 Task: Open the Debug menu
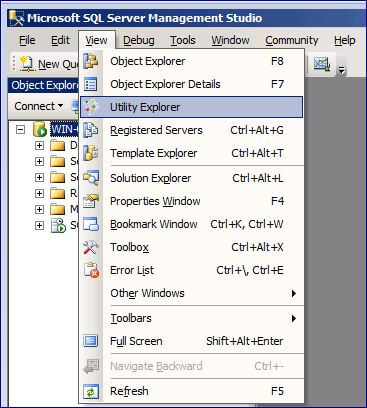point(139,40)
